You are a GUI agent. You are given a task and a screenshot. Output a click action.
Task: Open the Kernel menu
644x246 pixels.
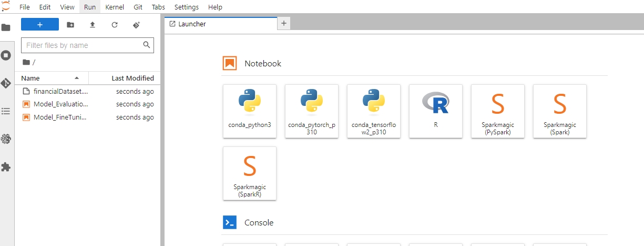coord(115,7)
